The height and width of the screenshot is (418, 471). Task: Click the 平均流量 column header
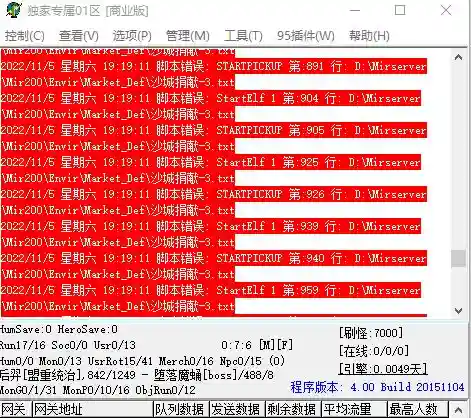pos(354,409)
